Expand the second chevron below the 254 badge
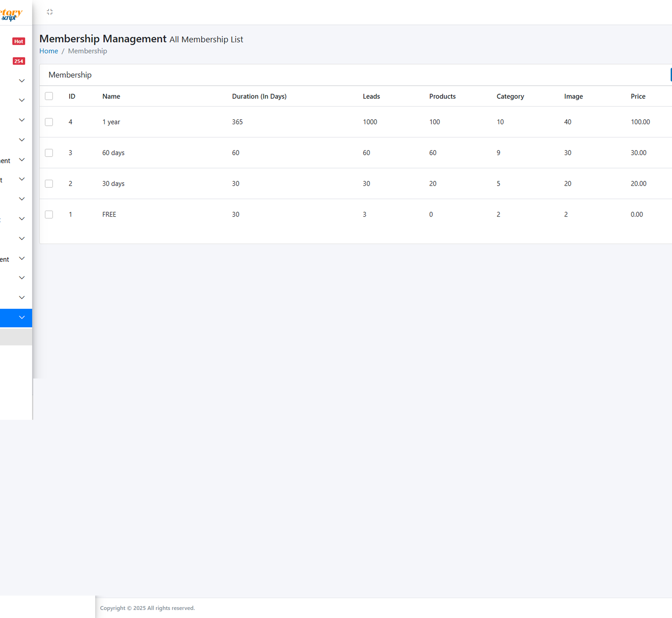 22,100
